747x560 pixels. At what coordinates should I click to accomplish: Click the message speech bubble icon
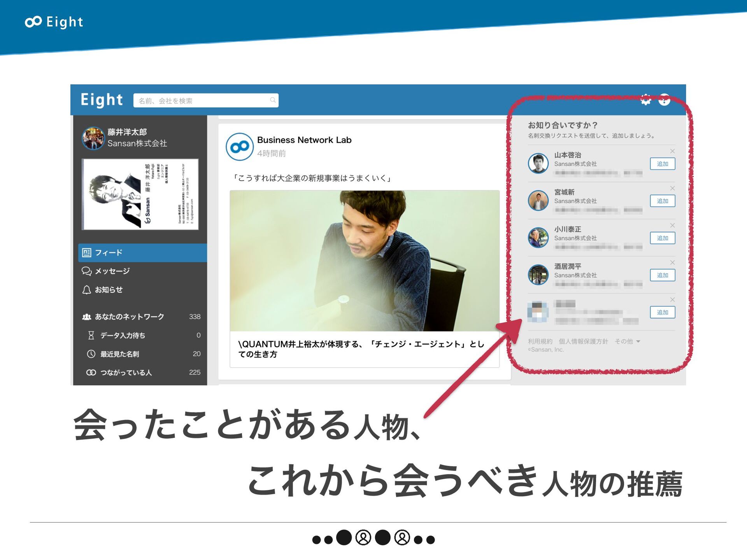coord(86,271)
